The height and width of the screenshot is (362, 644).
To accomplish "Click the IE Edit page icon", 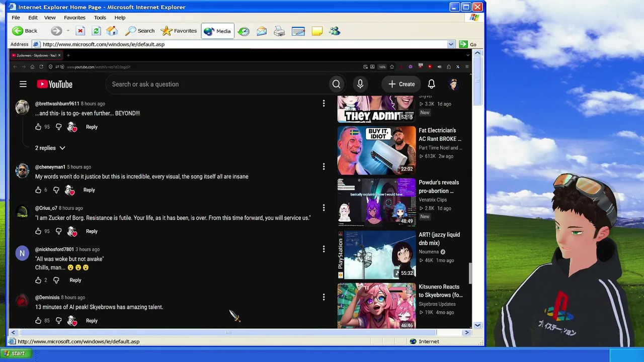I will pyautogui.click(x=298, y=31).
